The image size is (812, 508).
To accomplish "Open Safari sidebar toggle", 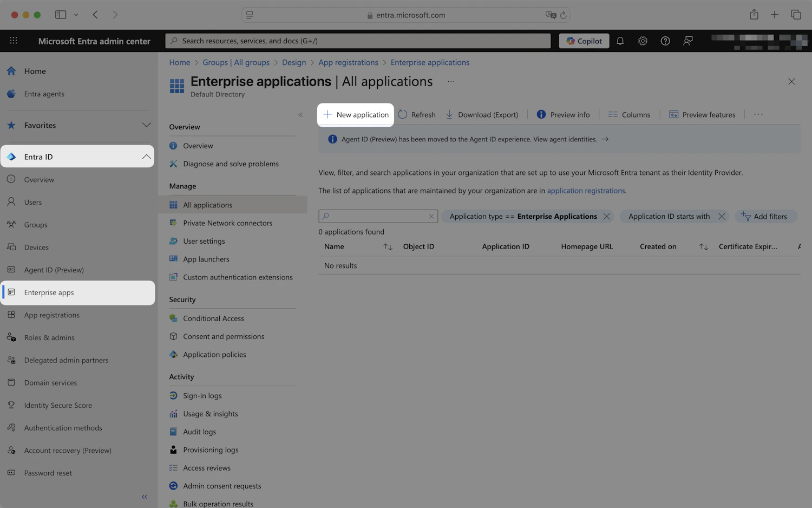I will click(x=61, y=15).
